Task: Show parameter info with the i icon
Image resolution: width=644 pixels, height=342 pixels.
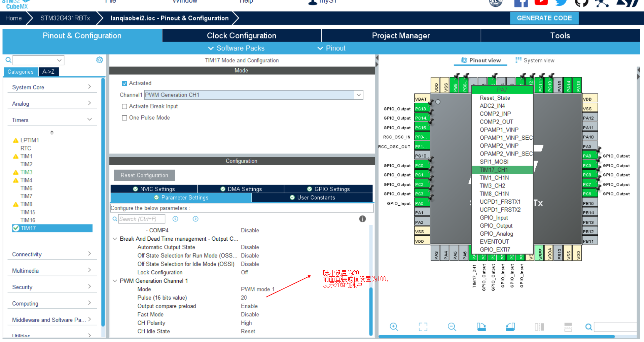Action: point(362,219)
